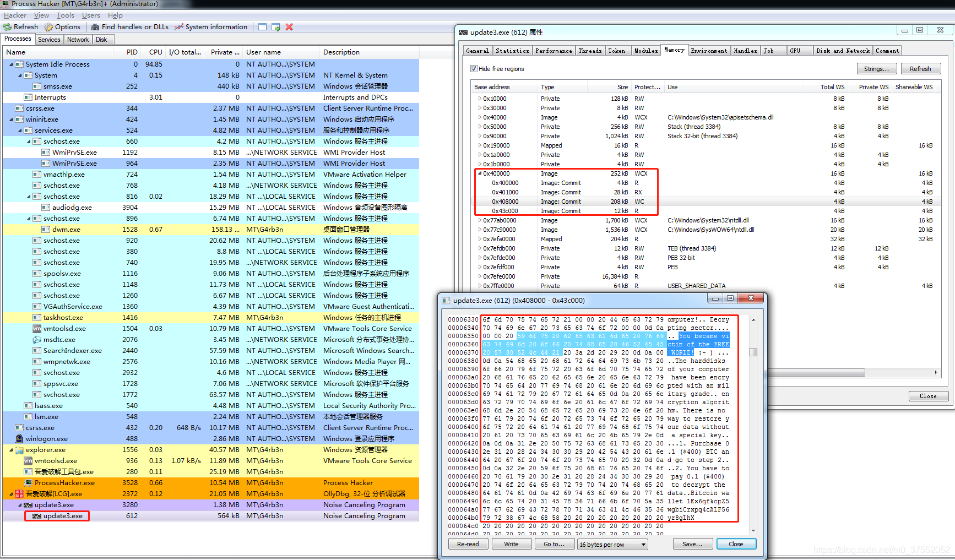Click the Refresh toolbar icon in Process Hacker

click(x=7, y=27)
